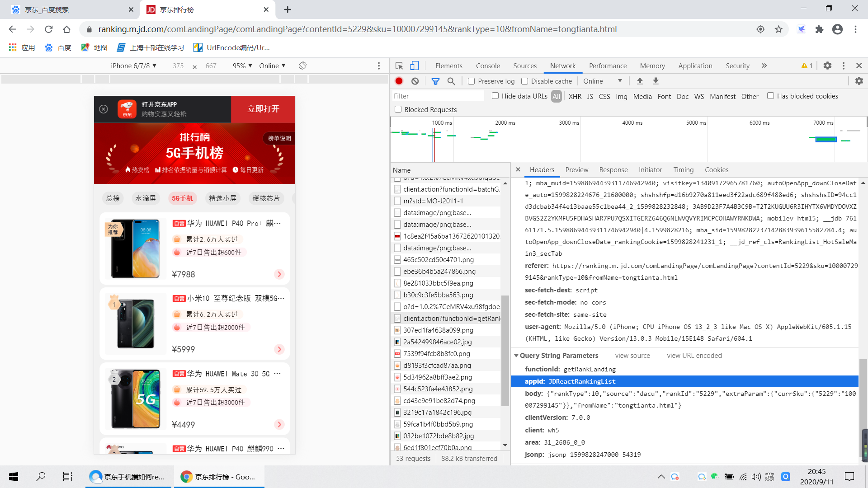
Task: Select request 465c502cd50c4701.png
Action: click(x=438, y=260)
